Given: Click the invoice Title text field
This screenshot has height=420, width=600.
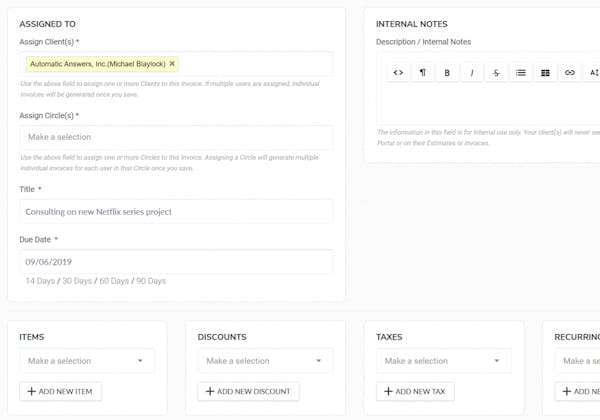Looking at the screenshot, I should click(x=176, y=212).
